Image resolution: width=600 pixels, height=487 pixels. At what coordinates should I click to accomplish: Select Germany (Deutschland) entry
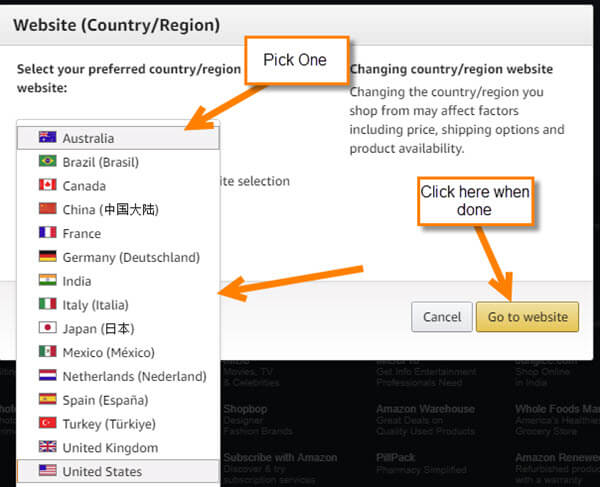[x=118, y=257]
